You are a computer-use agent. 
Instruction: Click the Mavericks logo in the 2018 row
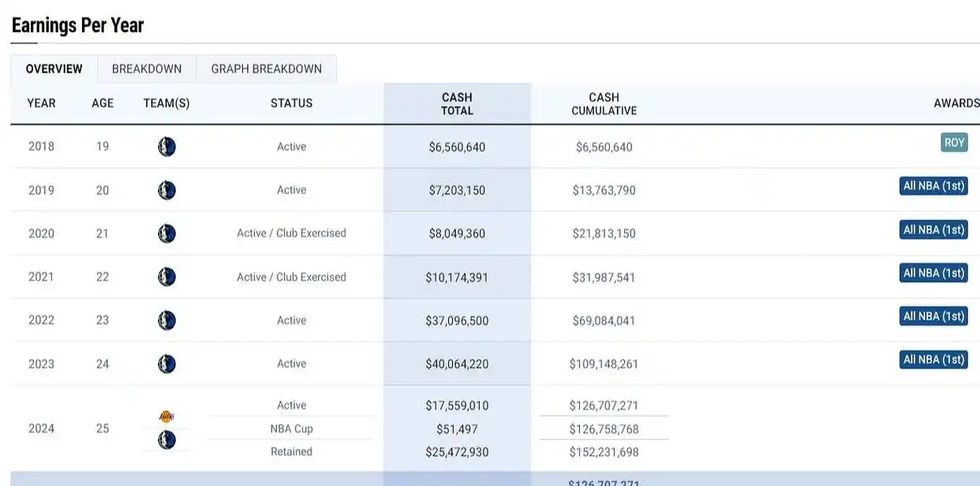pyautogui.click(x=166, y=147)
